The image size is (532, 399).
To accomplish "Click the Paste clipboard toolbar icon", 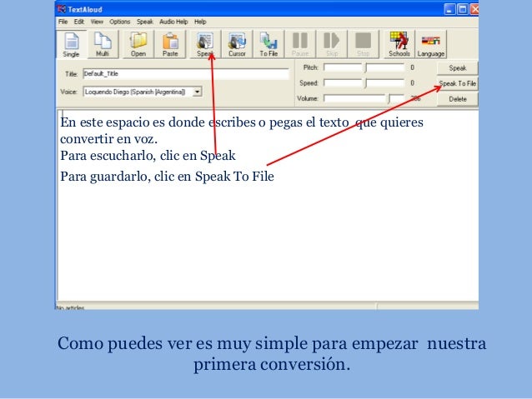I will [170, 44].
